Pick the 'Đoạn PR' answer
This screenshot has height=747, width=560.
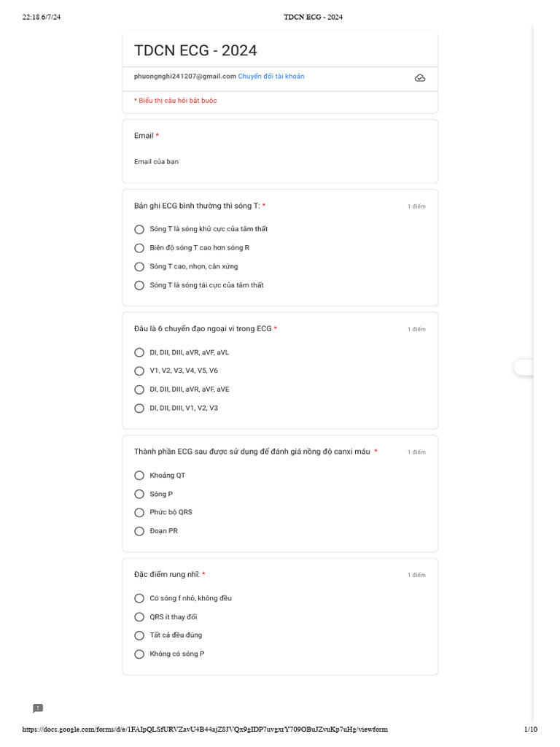point(139,531)
